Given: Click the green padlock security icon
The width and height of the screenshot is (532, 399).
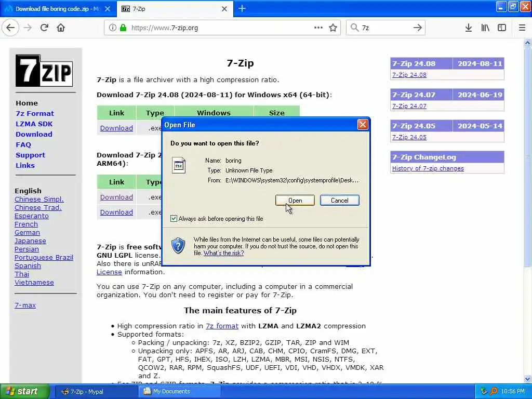Looking at the screenshot, I should click(123, 28).
